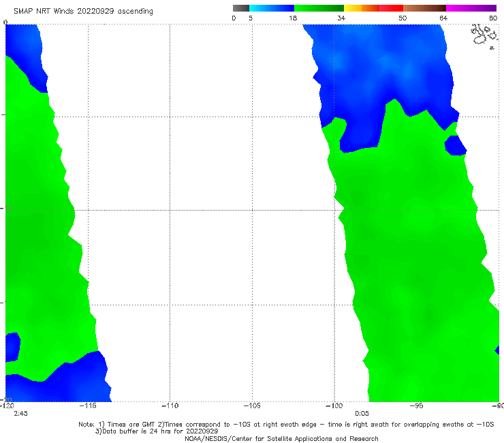
Task: Click the "NOAA/NESDIS/Center for Satellite Applications and Research" credit
Action: pyautogui.click(x=281, y=438)
